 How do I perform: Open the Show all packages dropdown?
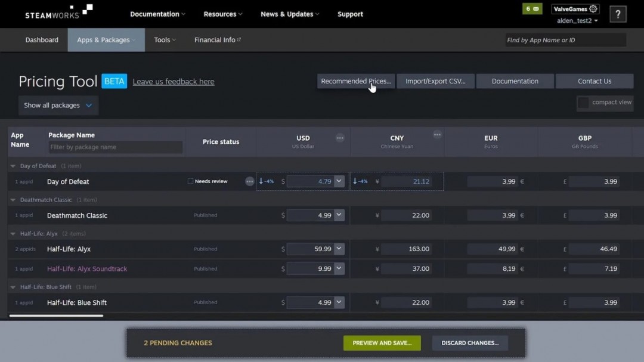point(58,105)
